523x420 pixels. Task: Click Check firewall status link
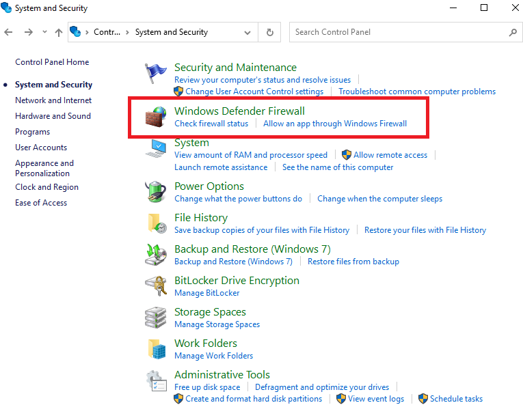click(x=211, y=124)
